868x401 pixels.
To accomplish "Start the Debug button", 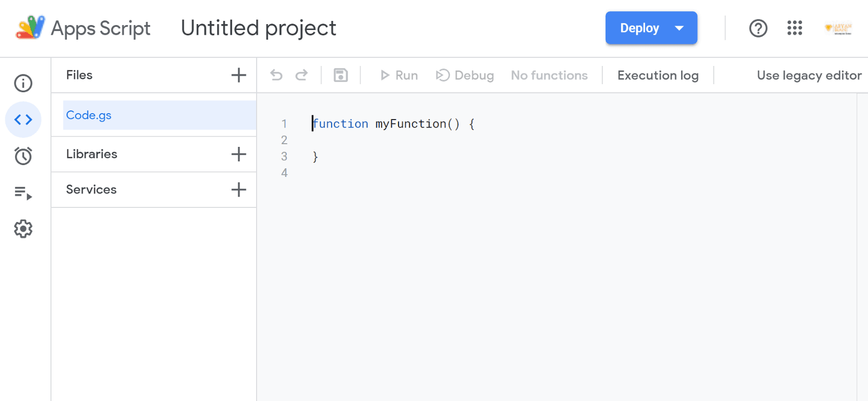I will (465, 76).
